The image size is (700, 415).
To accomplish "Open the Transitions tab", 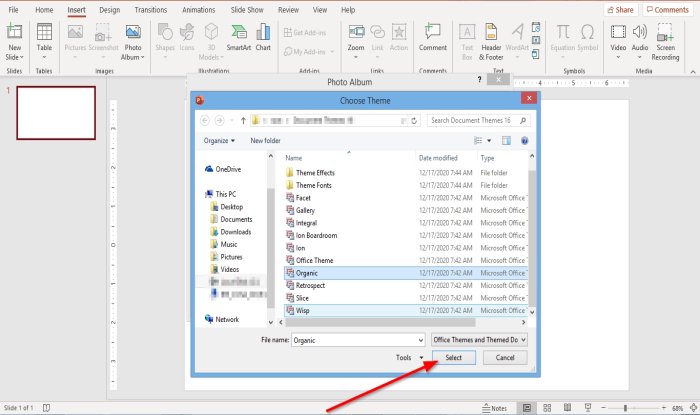I will pyautogui.click(x=151, y=9).
